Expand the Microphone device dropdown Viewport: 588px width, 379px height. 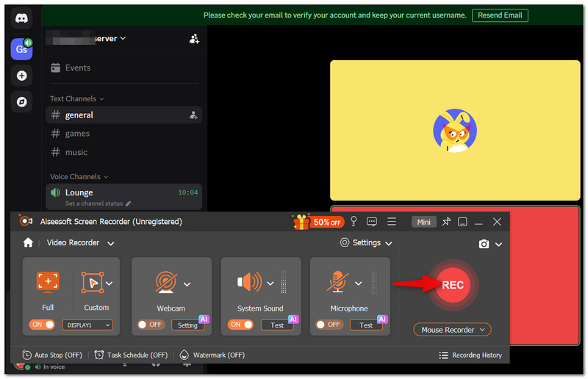[359, 284]
